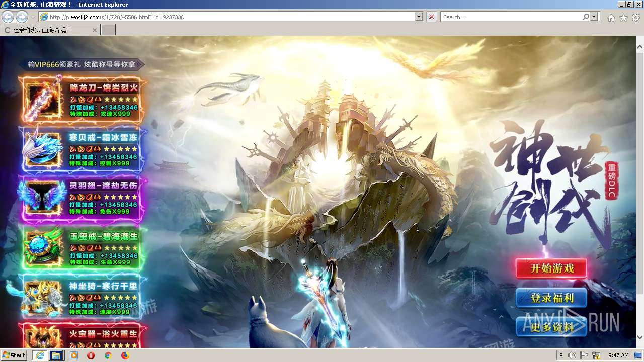Screen dimensions: 644x362
Task: Click the scrollbar up arrow
Action: pos(640,47)
